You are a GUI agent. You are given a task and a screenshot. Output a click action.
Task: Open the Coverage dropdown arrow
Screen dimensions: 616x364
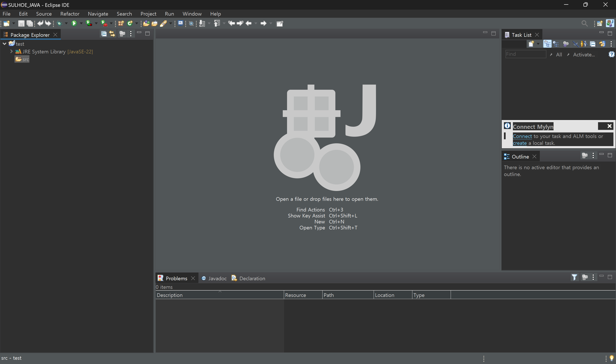96,23
